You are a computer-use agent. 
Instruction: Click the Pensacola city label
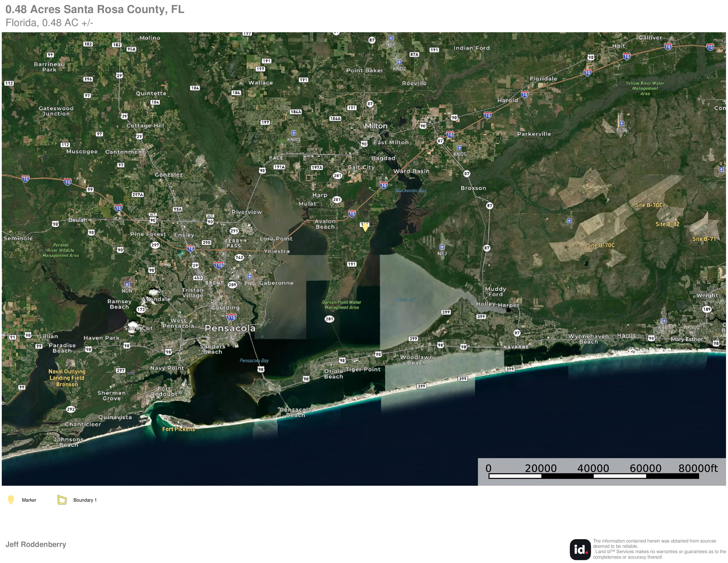click(230, 328)
